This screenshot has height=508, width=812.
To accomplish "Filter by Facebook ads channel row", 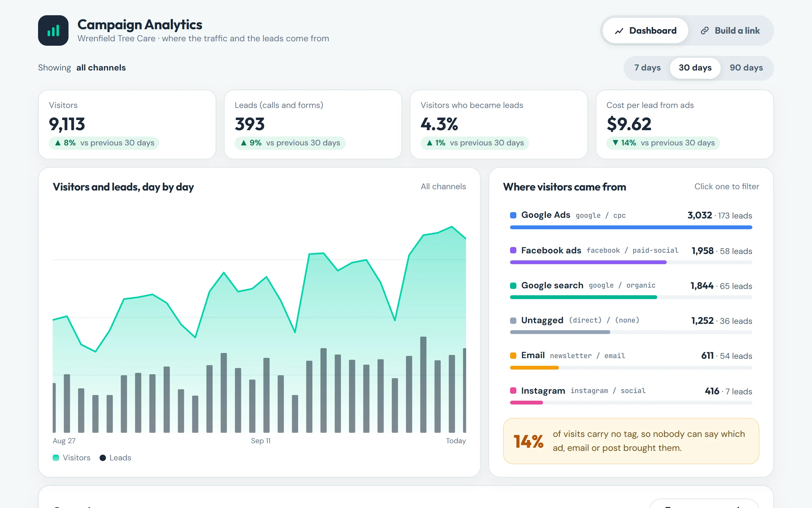I will [x=631, y=255].
